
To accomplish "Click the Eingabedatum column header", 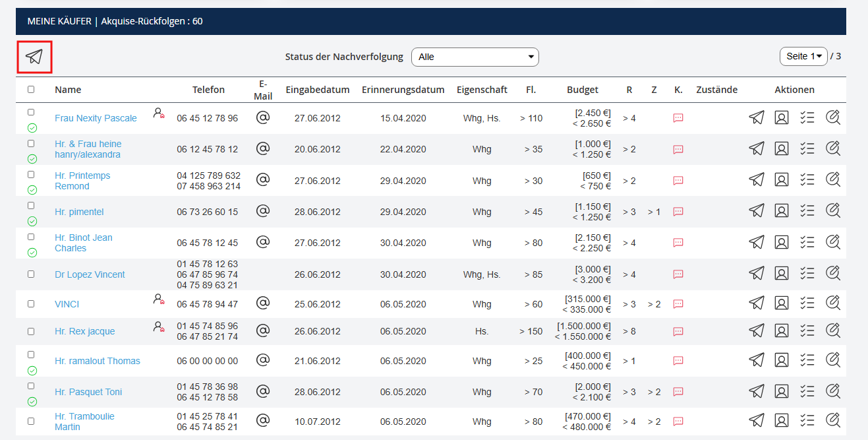I will point(317,90).
